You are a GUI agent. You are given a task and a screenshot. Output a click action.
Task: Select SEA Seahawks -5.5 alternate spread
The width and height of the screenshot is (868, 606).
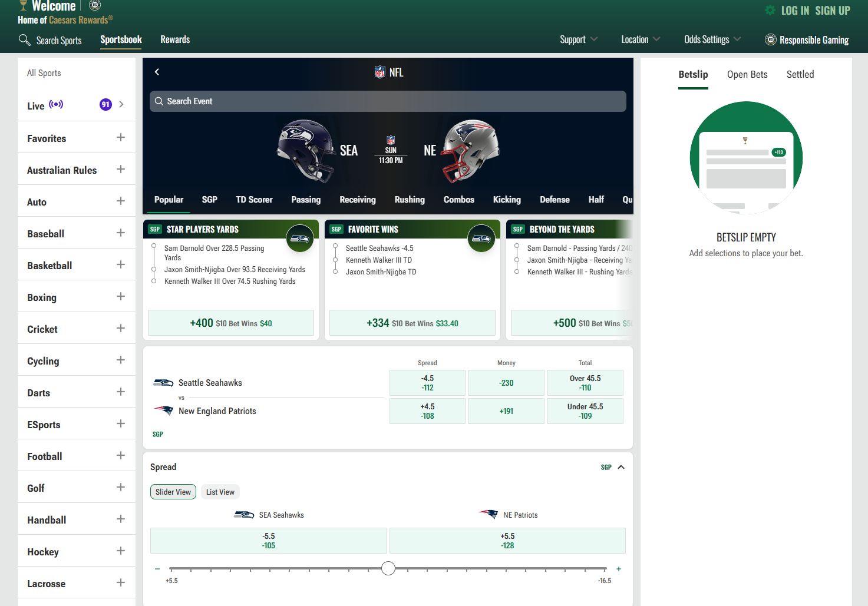click(x=269, y=541)
